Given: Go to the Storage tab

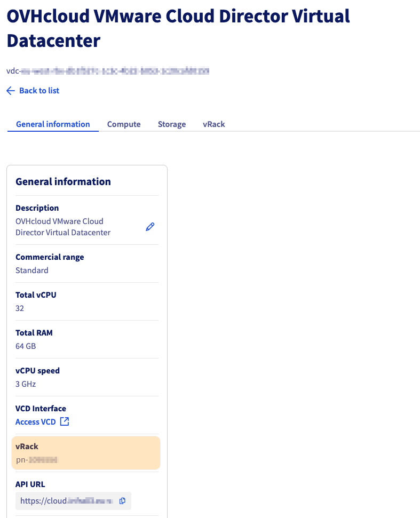Looking at the screenshot, I should (172, 124).
